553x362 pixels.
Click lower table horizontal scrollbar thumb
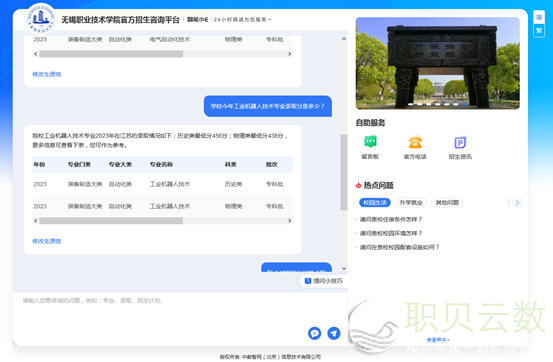coord(111,221)
